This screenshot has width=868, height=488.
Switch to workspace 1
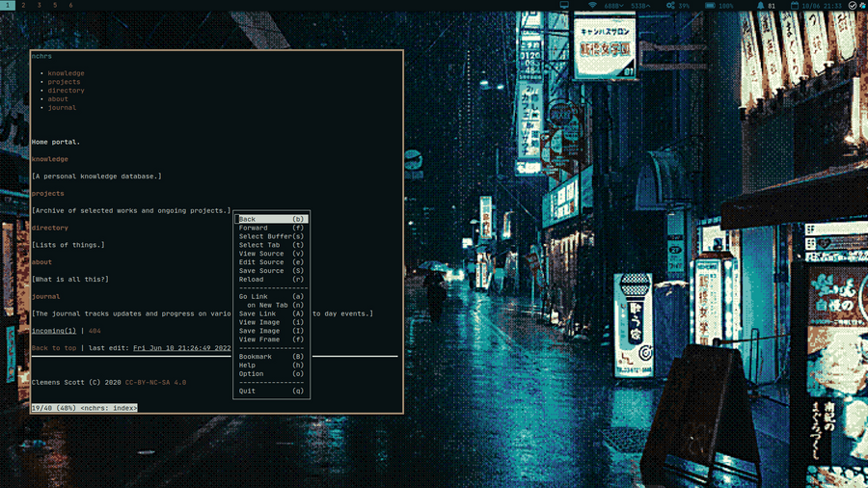(10, 6)
